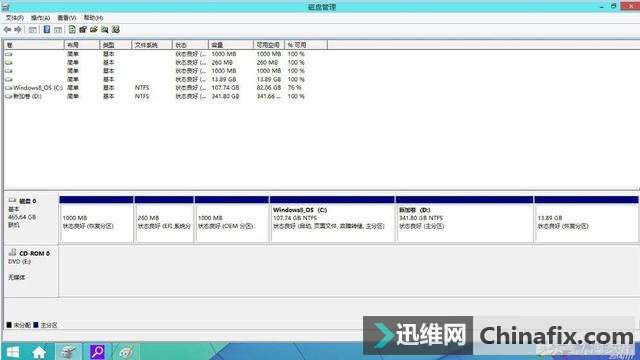Click the action pane toolbar icon after Help
The height and width of the screenshot is (360, 640).
coord(58,30)
